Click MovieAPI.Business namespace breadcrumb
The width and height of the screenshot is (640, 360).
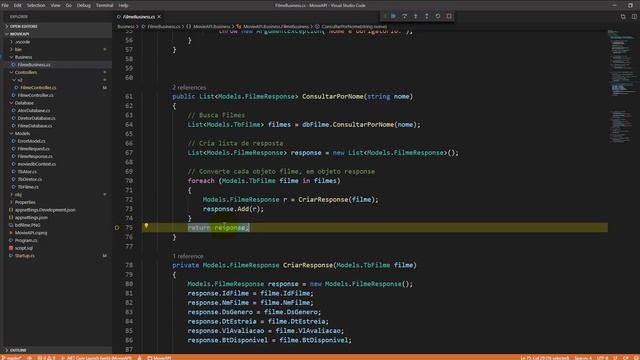point(209,27)
